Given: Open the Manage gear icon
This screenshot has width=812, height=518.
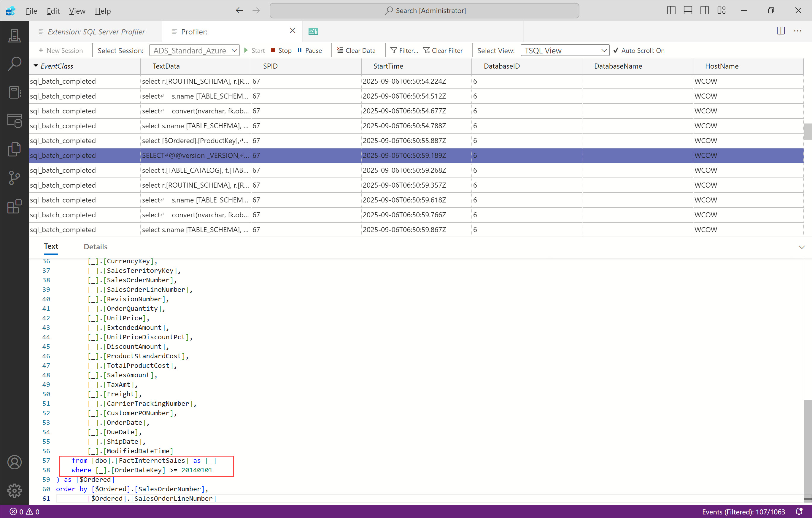Looking at the screenshot, I should tap(14, 490).
